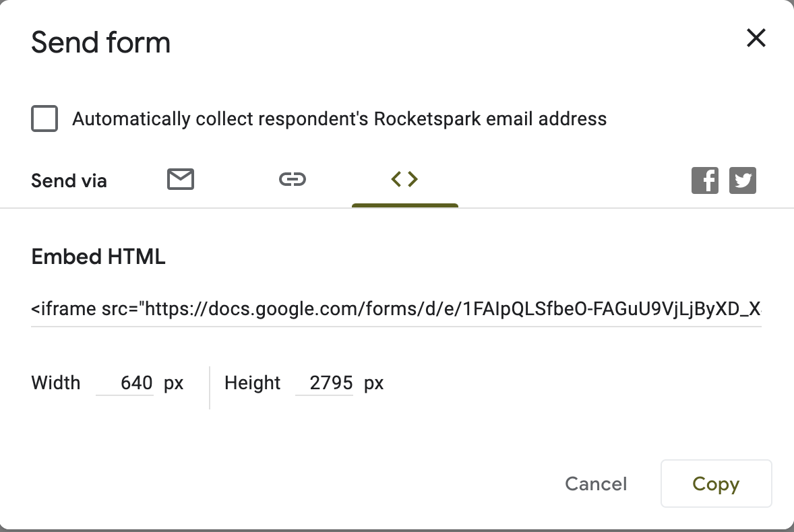Click the px unit beside Width
Image resolution: width=794 pixels, height=532 pixels.
pyautogui.click(x=173, y=383)
